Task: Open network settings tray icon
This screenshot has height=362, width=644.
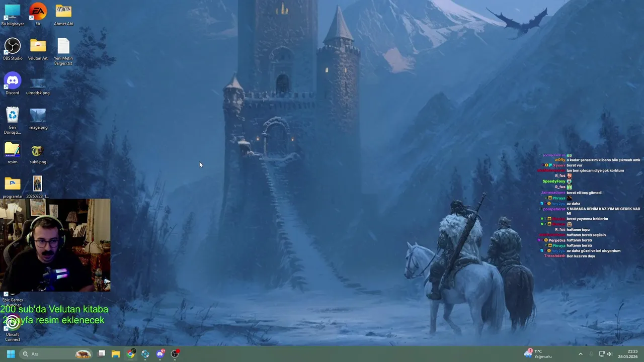Action: click(602, 354)
